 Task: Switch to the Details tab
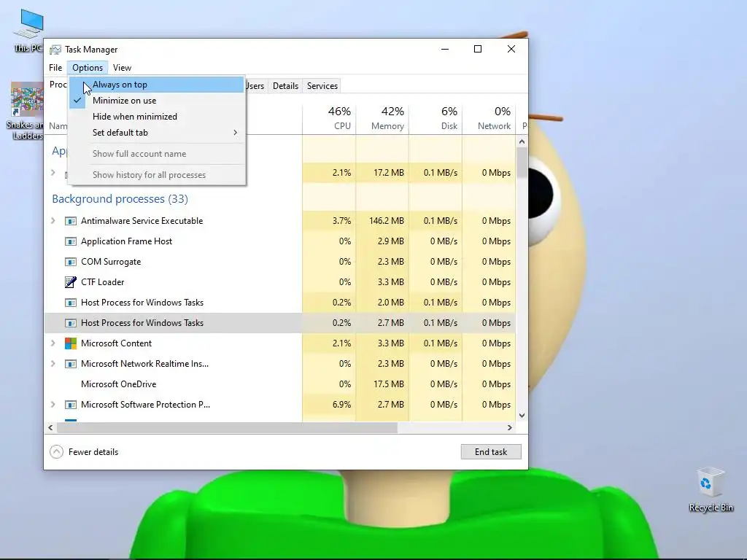click(285, 86)
